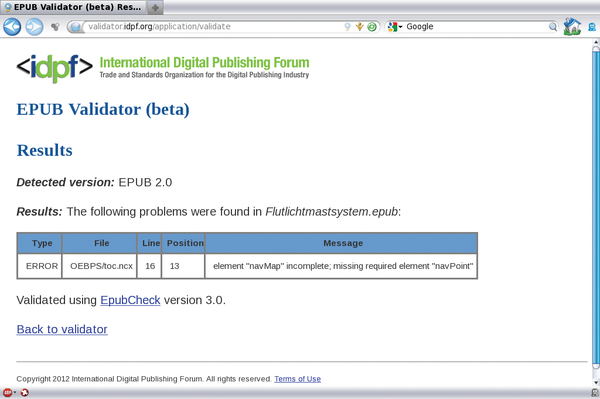Click the Message column header
Screen dimensions: 600x399
point(341,243)
